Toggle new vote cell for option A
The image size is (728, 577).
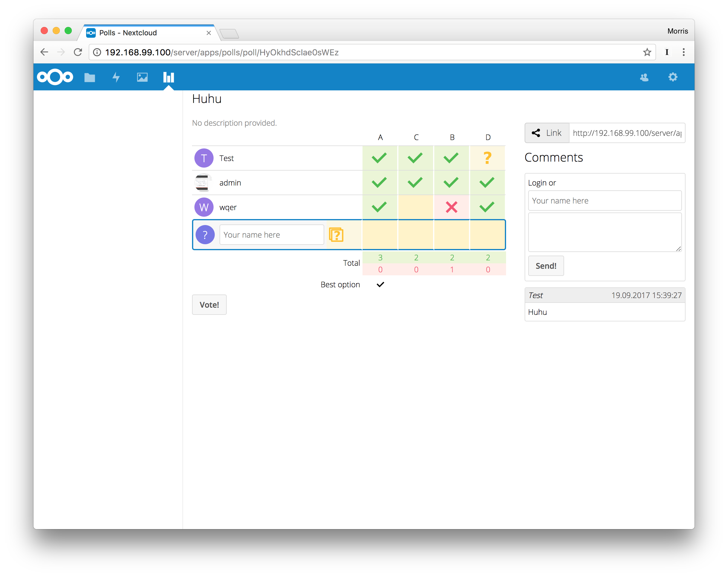380,235
